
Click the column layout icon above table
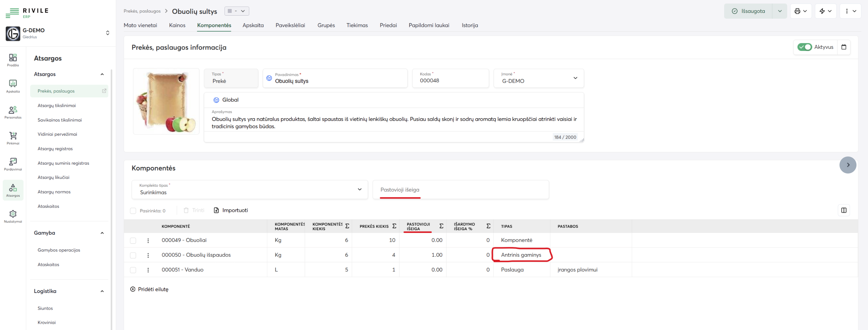click(x=844, y=210)
